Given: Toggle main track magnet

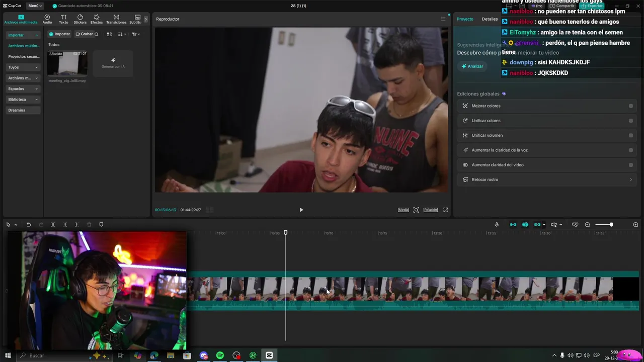Looking at the screenshot, I should [513, 225].
